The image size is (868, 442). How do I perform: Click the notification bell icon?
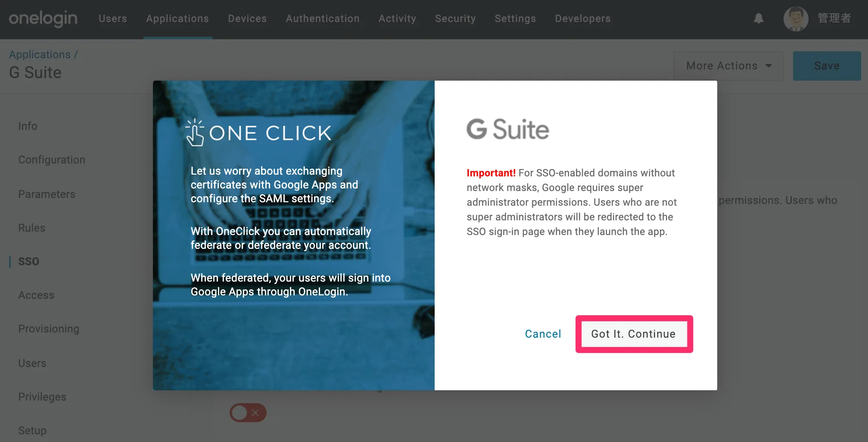(759, 19)
